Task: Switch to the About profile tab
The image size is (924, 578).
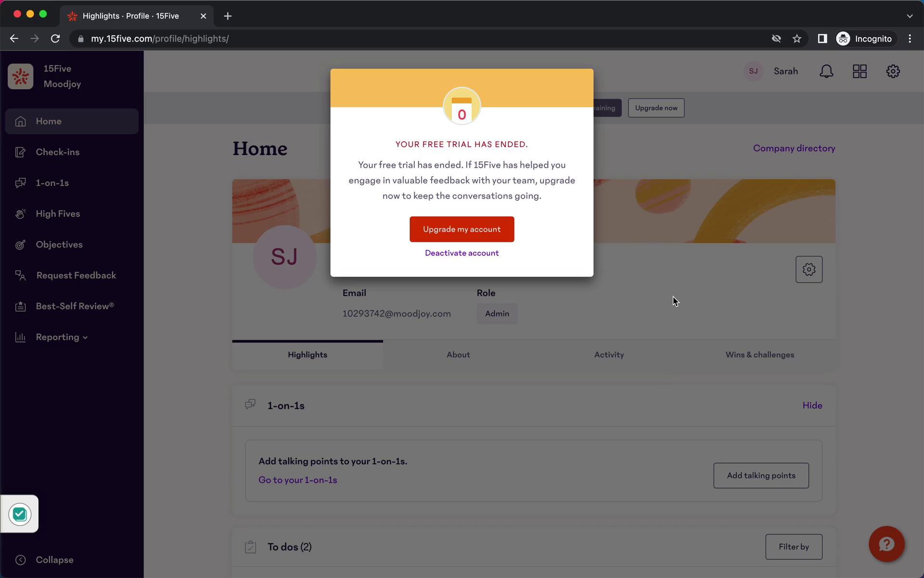Action: pyautogui.click(x=458, y=354)
